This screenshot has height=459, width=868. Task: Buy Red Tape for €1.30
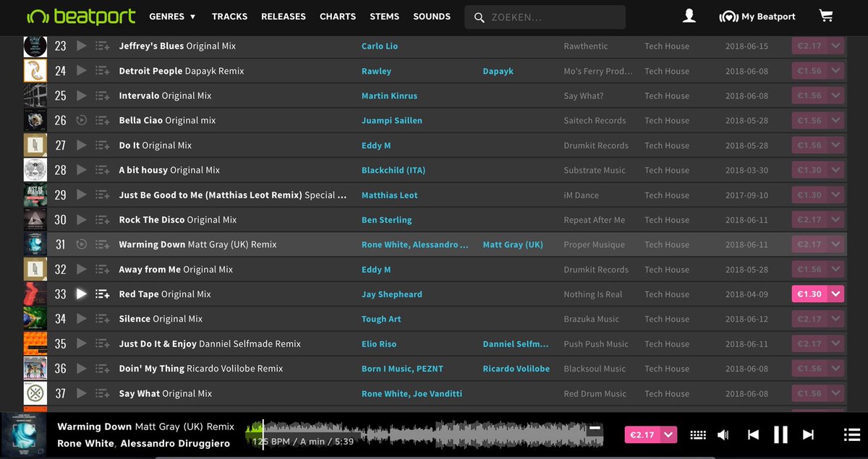(x=809, y=294)
